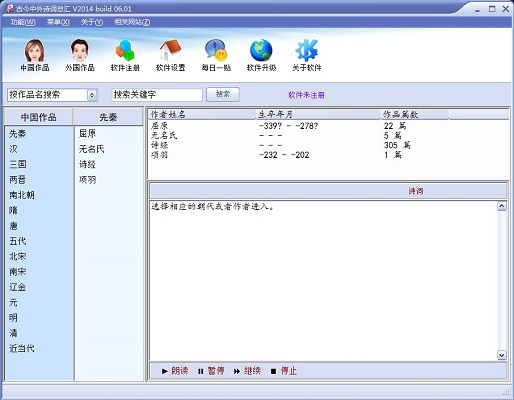Click 停止 to stop reading
Screen dimensions: 514x400
pos(284,371)
